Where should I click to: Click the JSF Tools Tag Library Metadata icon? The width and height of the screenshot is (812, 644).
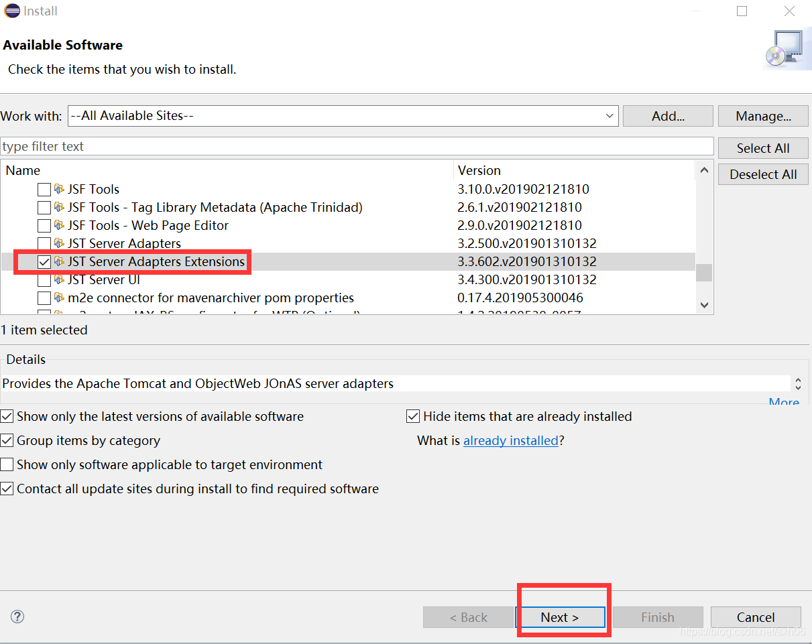point(59,207)
